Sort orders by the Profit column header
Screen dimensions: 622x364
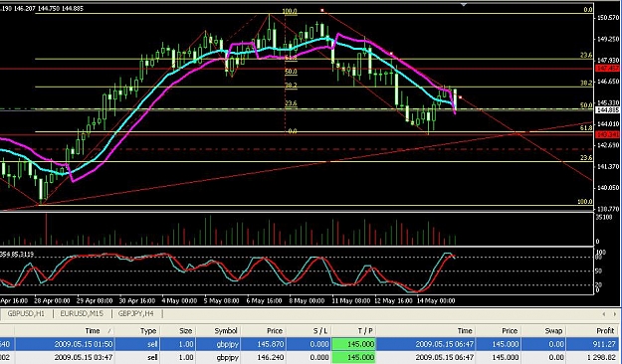tap(594, 331)
